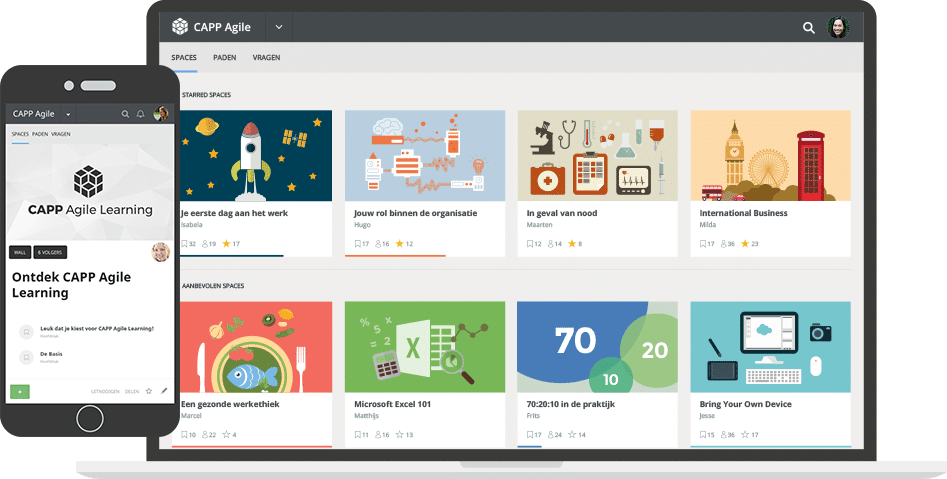Image resolution: width=947 pixels, height=479 pixels.
Task: Click the green plus button on phone
Action: click(x=20, y=392)
